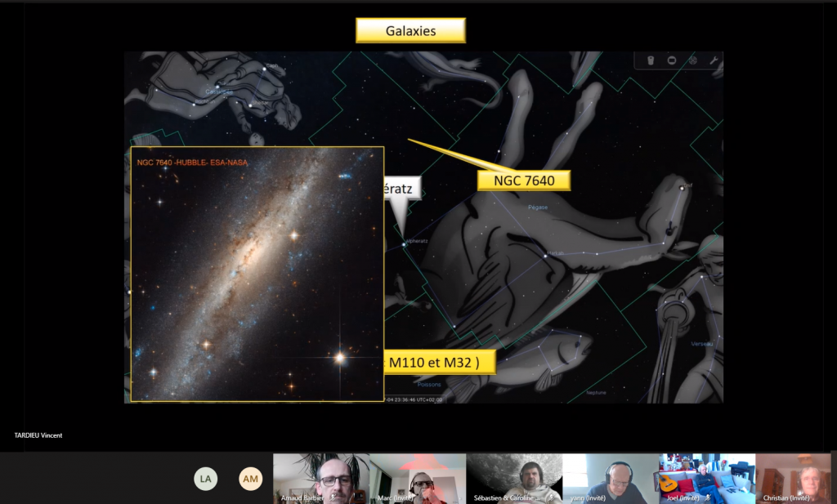
Task: Open Christian (Invité) video tile
Action: 794,479
